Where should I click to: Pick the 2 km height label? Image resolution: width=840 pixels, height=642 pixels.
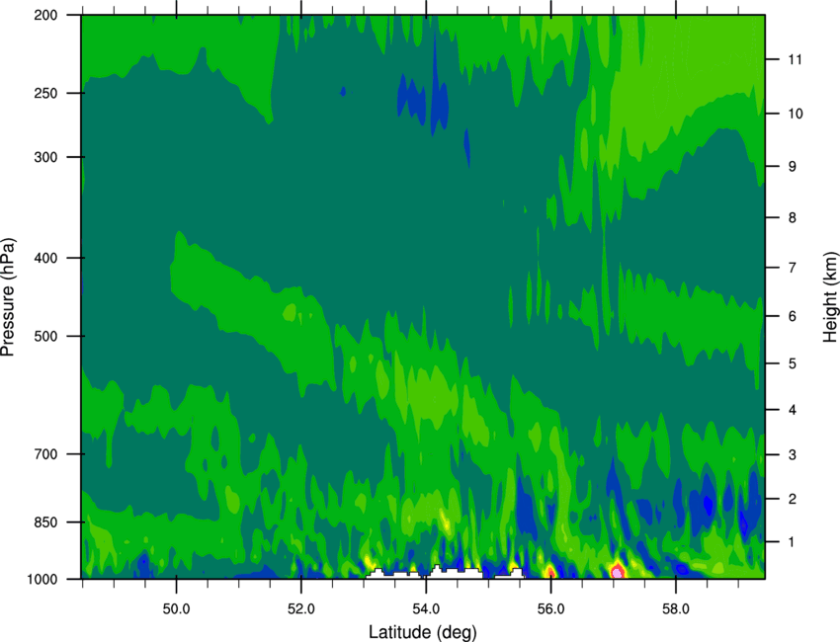(792, 499)
